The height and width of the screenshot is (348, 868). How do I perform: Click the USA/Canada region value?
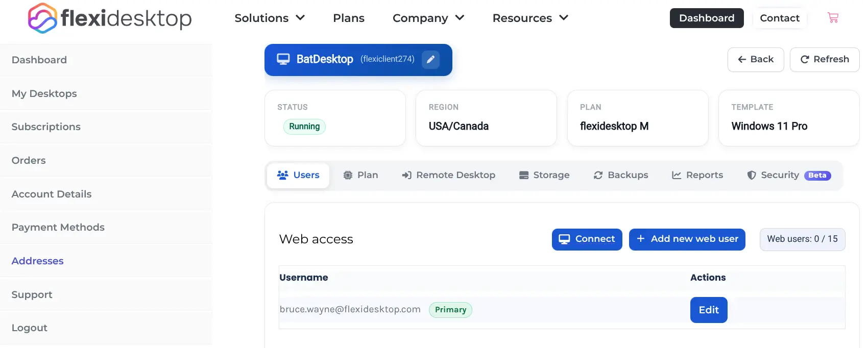click(x=459, y=126)
